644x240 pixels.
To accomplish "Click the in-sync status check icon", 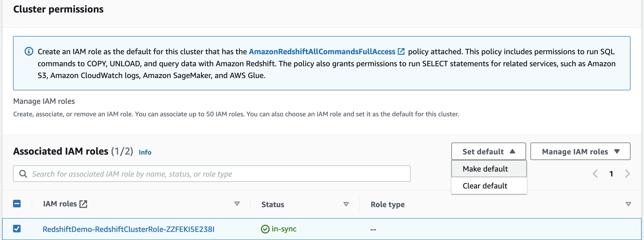I will [x=265, y=229].
